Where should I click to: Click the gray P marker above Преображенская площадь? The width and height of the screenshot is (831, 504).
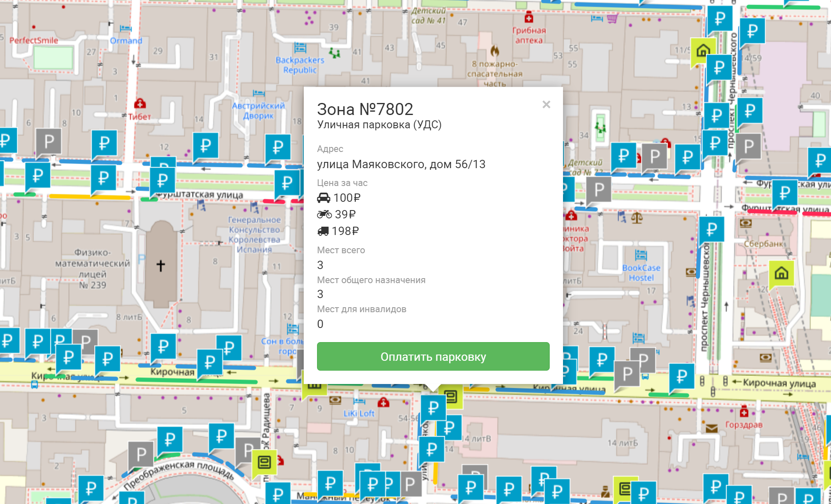141,455
